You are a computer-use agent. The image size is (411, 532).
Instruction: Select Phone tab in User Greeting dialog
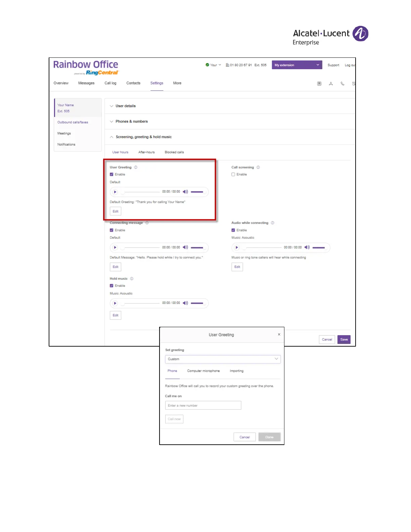coord(172,371)
